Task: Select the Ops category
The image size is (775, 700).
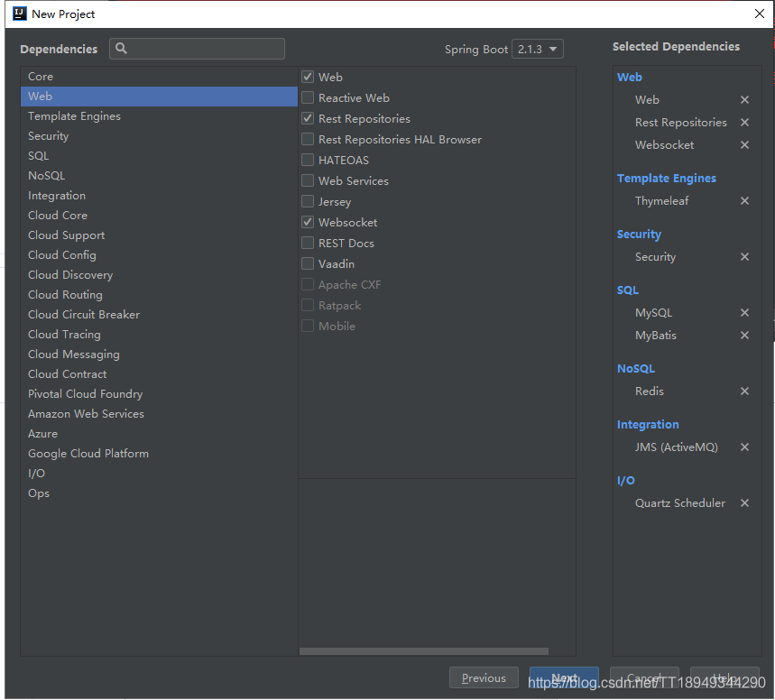Action: tap(159, 493)
